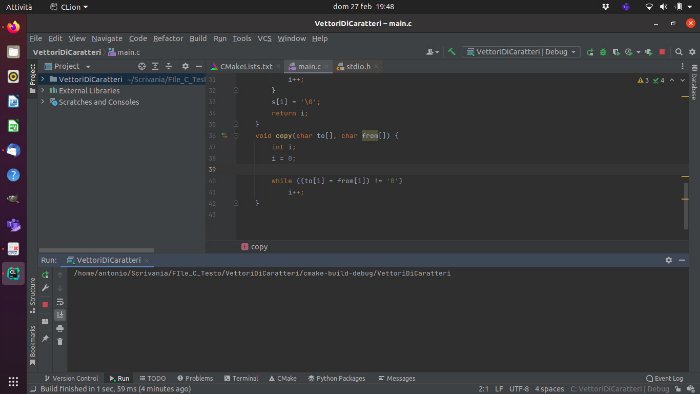Image resolution: width=700 pixels, height=394 pixels.
Task: Open CLion app menu in the top bar
Action: (x=68, y=7)
